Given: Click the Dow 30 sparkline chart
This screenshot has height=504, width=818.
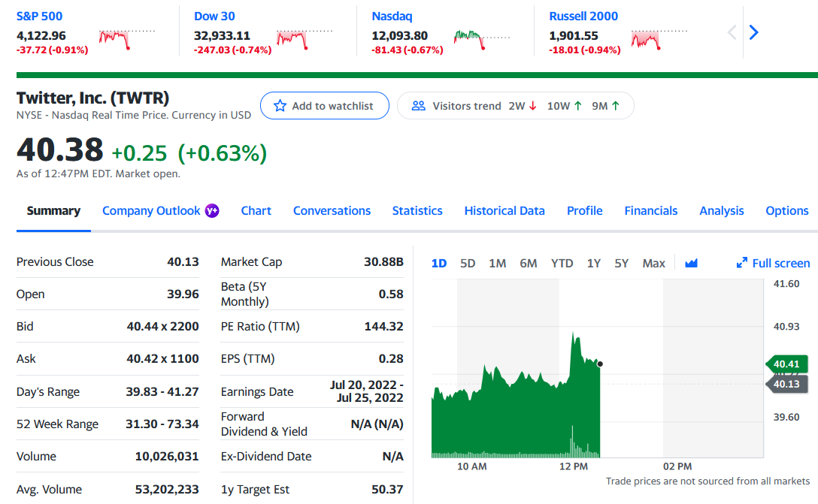Looking at the screenshot, I should click(304, 39).
